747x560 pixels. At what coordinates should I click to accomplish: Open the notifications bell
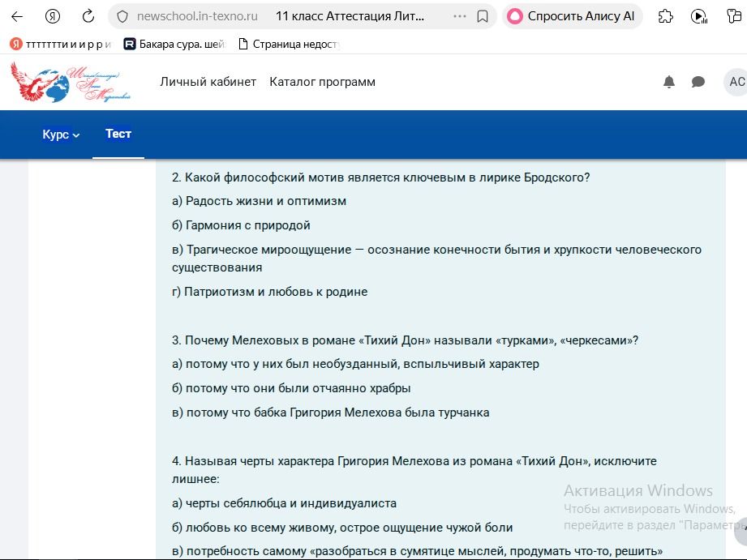[x=669, y=82]
